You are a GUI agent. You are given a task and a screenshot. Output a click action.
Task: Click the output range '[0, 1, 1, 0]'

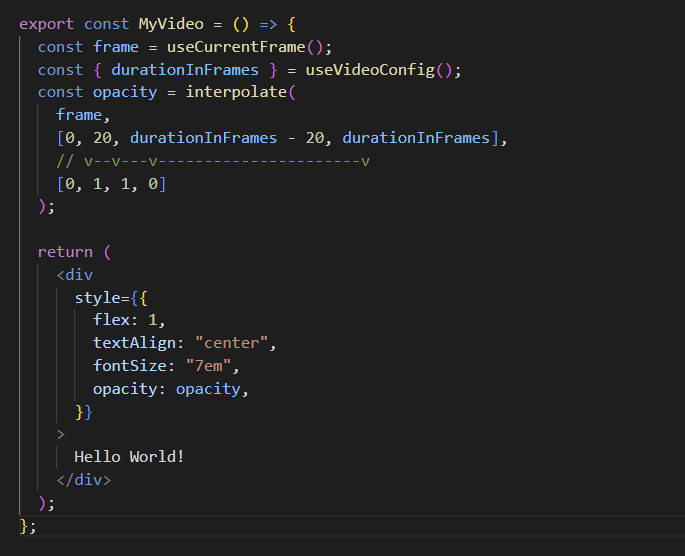click(111, 184)
